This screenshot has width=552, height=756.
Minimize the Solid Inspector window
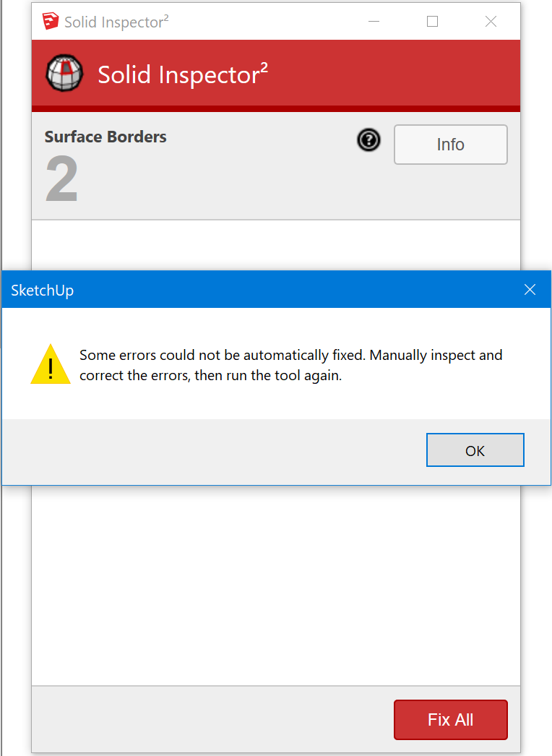(374, 21)
